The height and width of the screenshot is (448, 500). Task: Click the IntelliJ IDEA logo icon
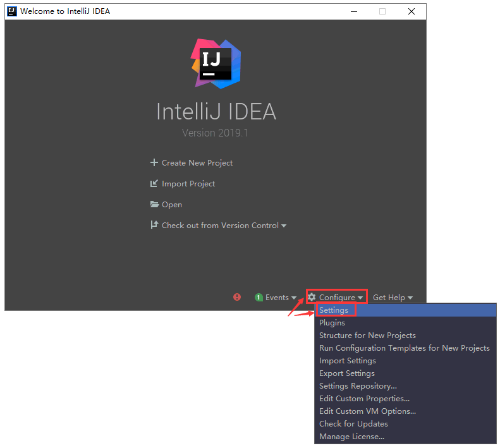pos(216,63)
